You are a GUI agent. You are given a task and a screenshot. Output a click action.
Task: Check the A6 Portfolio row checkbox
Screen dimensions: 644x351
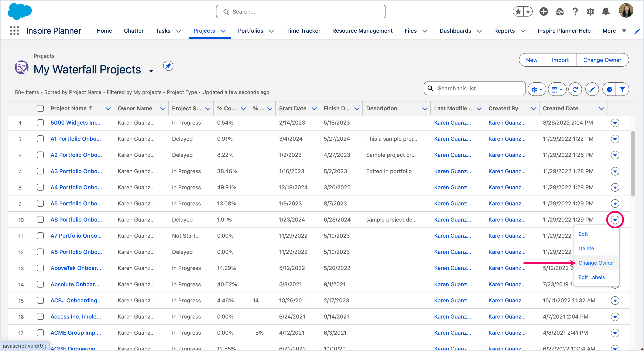pos(40,220)
